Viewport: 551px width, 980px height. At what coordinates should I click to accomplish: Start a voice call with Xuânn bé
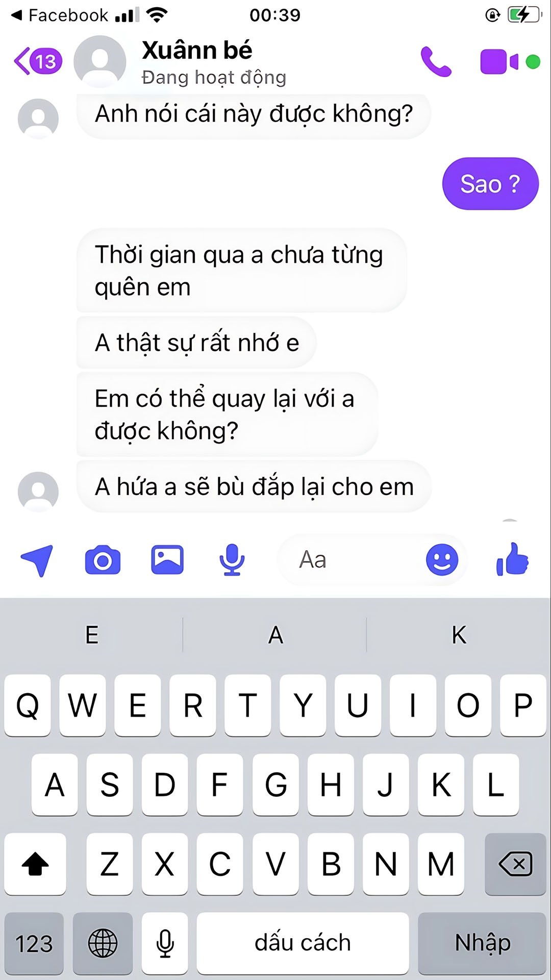[436, 62]
